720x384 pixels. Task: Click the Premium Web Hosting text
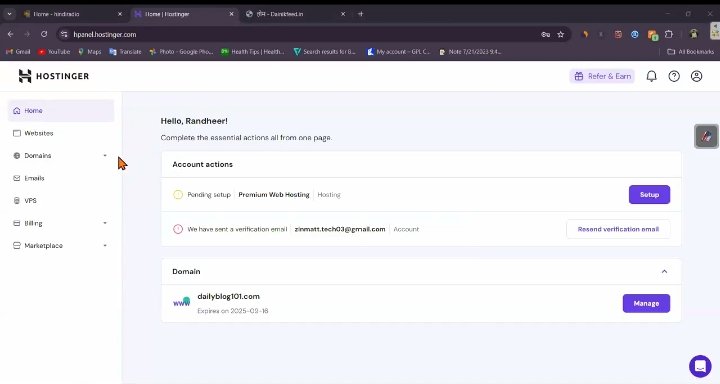point(274,195)
